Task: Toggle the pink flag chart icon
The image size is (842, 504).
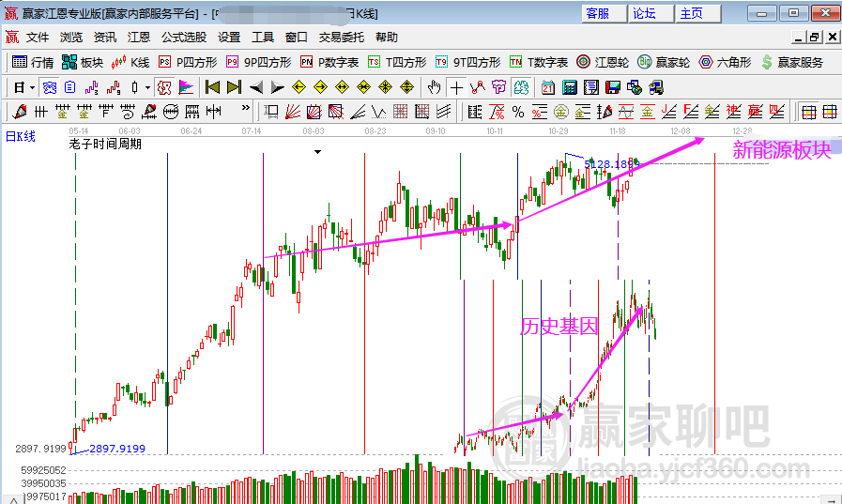Action: tap(186, 87)
